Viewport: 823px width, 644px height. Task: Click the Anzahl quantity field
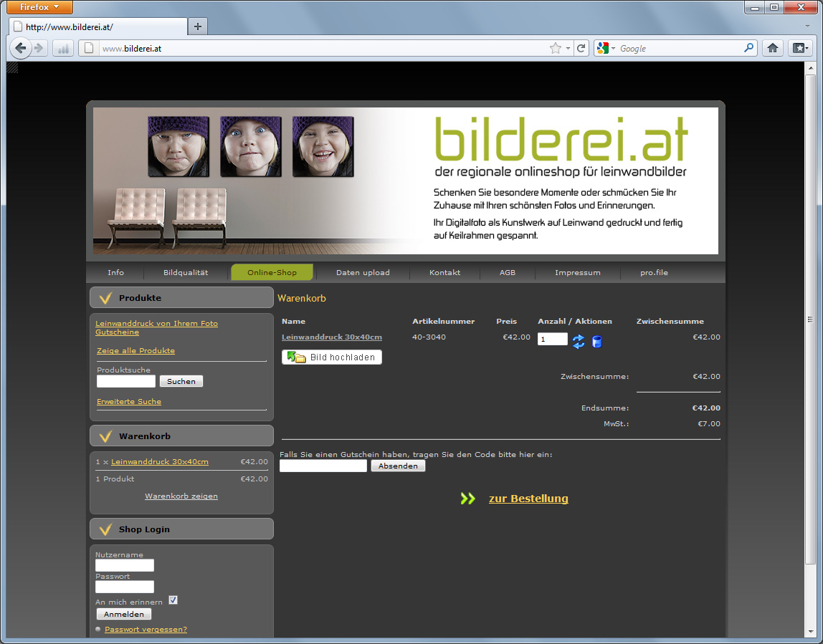click(x=553, y=340)
